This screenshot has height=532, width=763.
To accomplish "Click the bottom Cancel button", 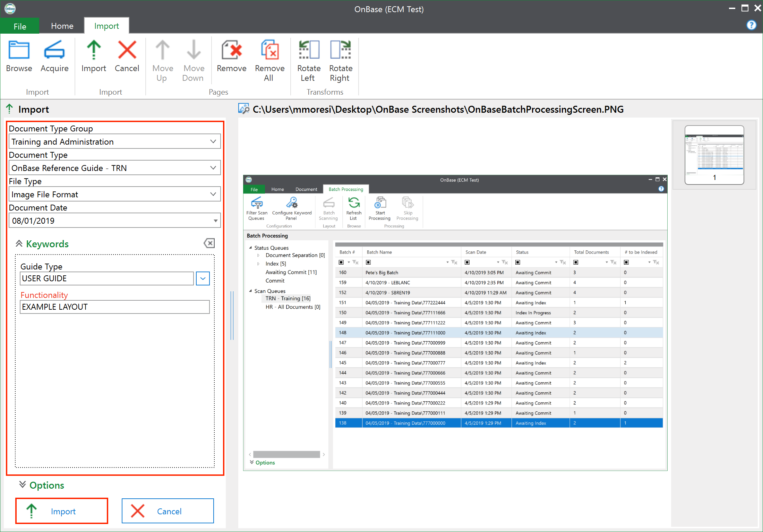I will (x=168, y=511).
